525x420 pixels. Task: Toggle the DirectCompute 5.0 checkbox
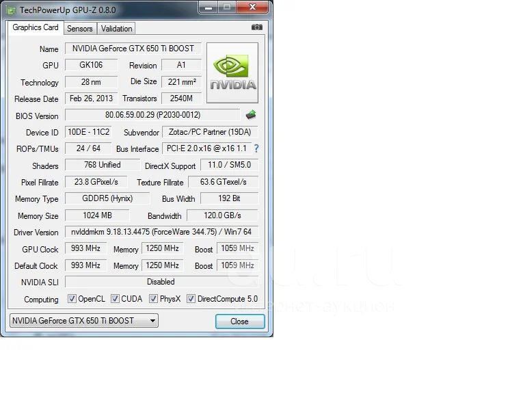(191, 298)
